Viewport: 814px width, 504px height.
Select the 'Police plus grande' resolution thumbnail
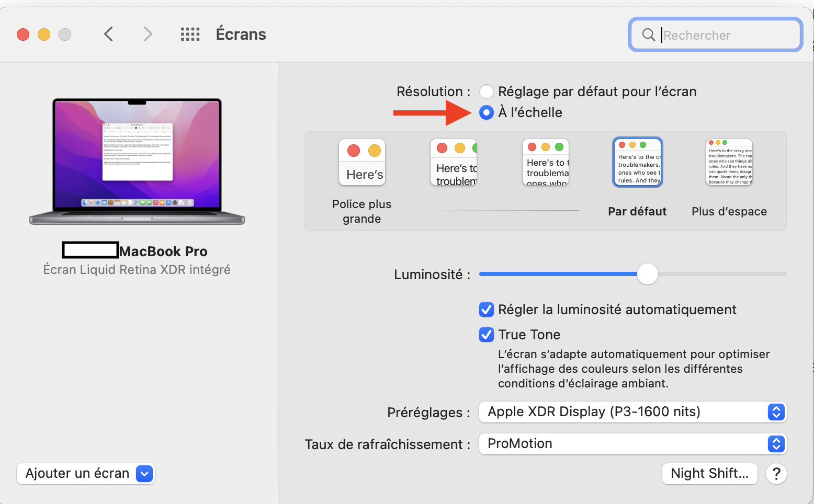tap(362, 162)
